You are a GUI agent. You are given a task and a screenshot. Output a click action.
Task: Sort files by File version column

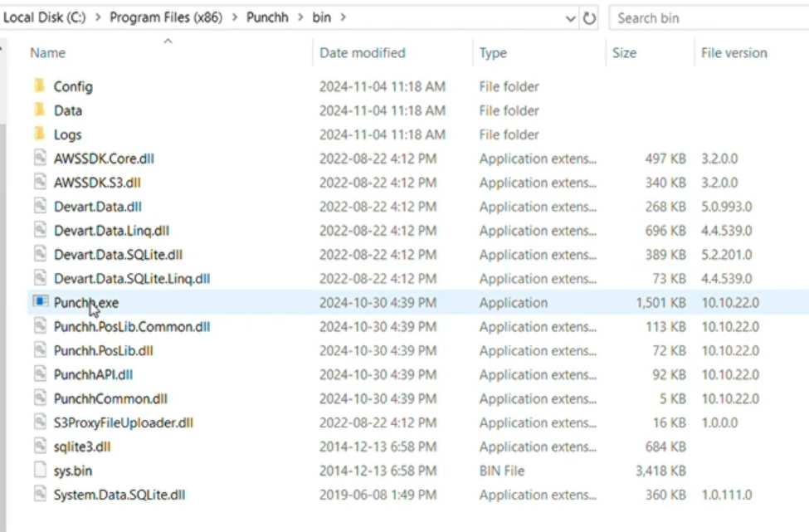pyautogui.click(x=733, y=52)
